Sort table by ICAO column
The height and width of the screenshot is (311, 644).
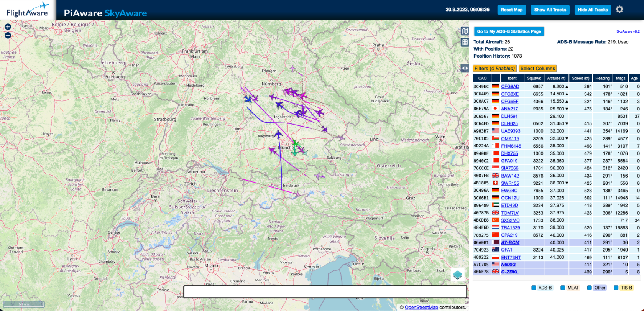(x=482, y=78)
